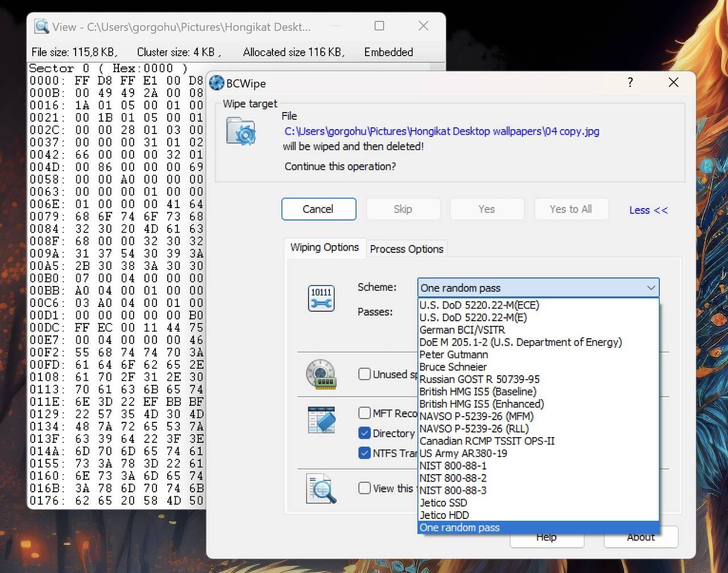
Task: Click the 'Allocated size 116 KB' text
Action: pyautogui.click(x=293, y=52)
